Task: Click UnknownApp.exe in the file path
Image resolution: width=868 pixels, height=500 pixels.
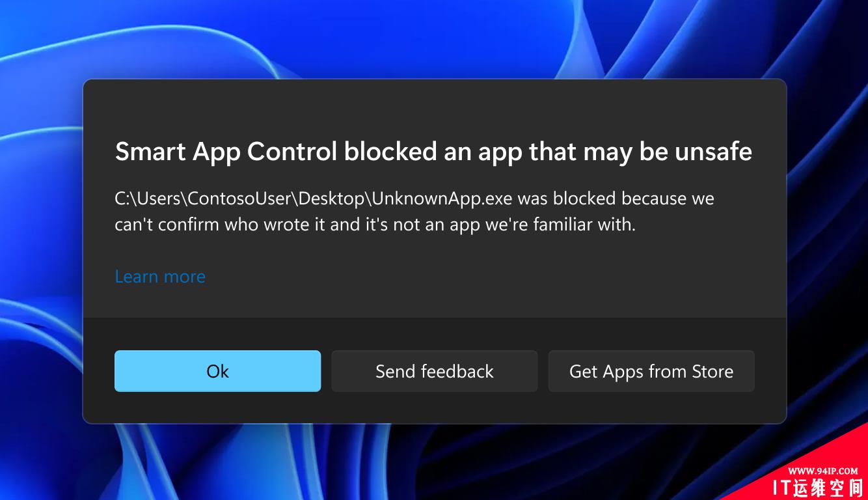Action: pyautogui.click(x=442, y=199)
